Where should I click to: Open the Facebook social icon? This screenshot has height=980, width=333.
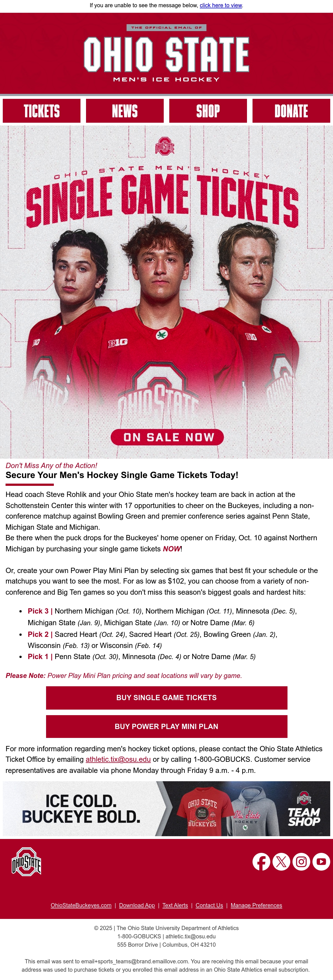(x=261, y=862)
